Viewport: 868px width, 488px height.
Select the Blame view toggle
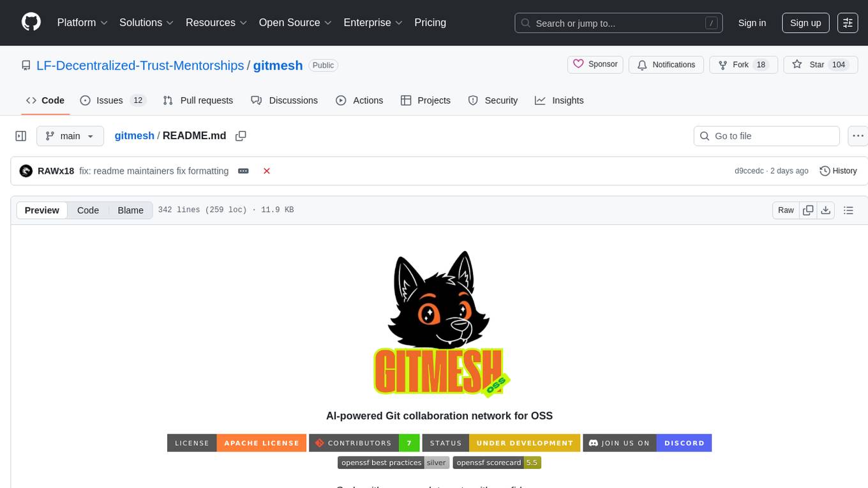coord(130,210)
